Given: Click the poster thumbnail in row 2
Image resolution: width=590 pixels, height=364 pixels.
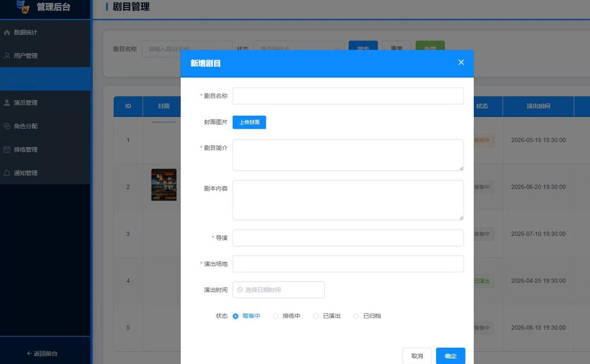Looking at the screenshot, I should pyautogui.click(x=164, y=185).
